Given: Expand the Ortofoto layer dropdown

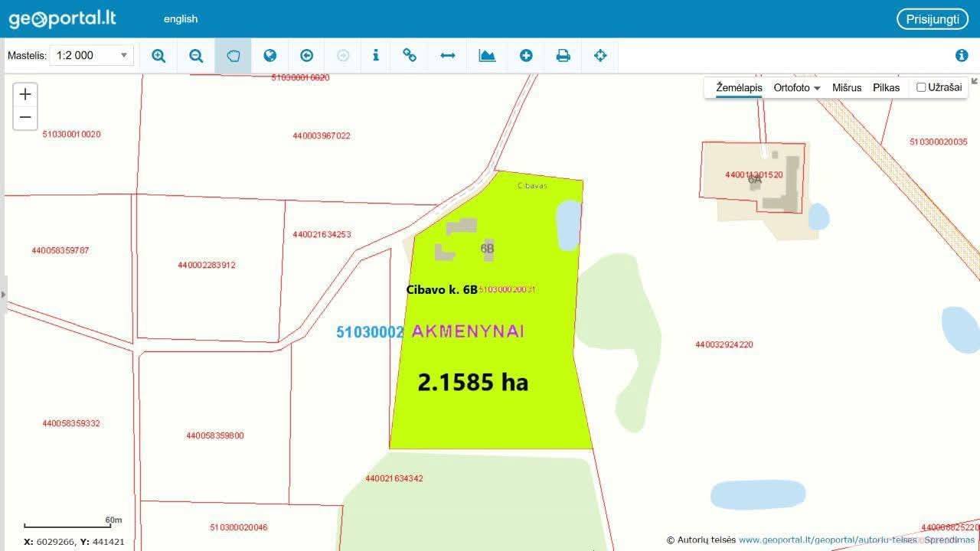Looking at the screenshot, I should 796,88.
